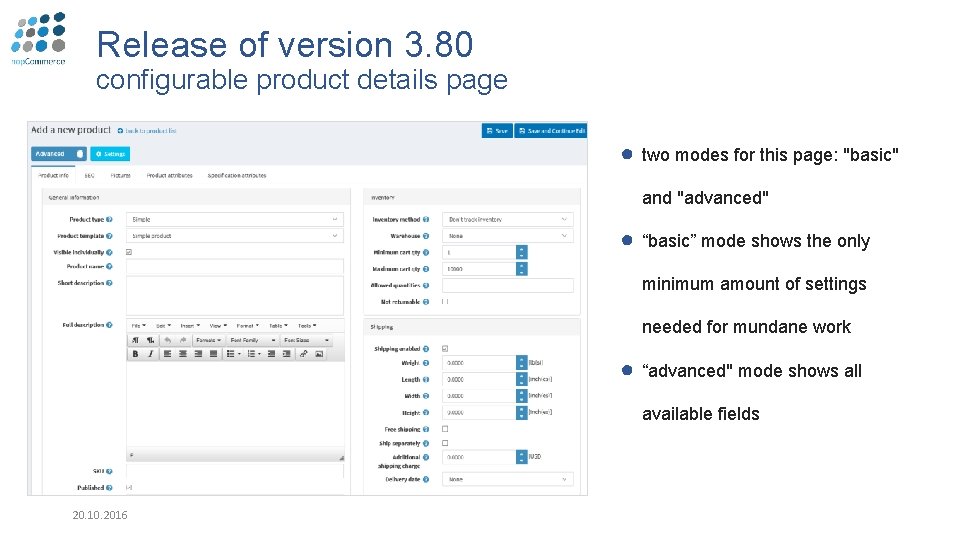Align text right in editor toolbar

coord(198,354)
